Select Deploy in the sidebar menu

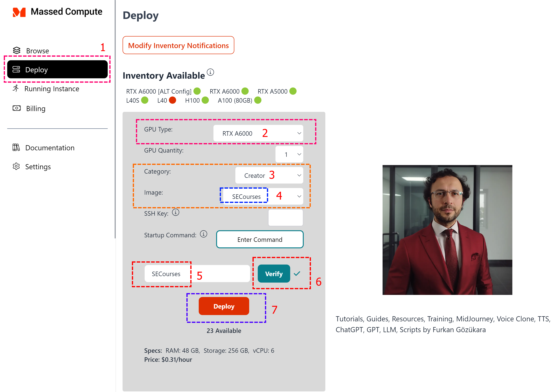(x=58, y=69)
